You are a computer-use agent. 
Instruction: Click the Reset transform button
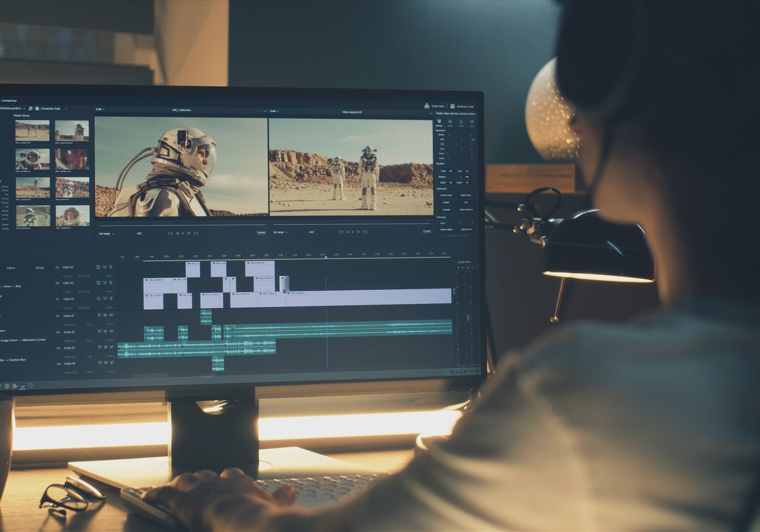click(465, 210)
